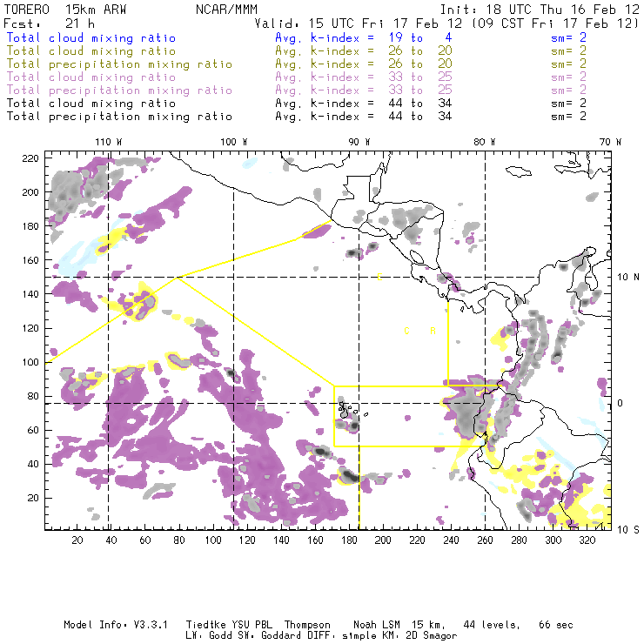644x644 pixels.
Task: Click the '100 W' longitude label
Action: click(234, 142)
